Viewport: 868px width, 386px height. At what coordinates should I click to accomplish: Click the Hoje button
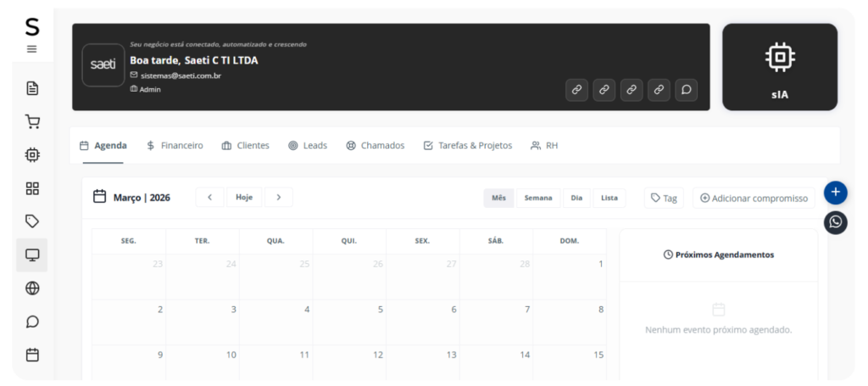pyautogui.click(x=244, y=198)
